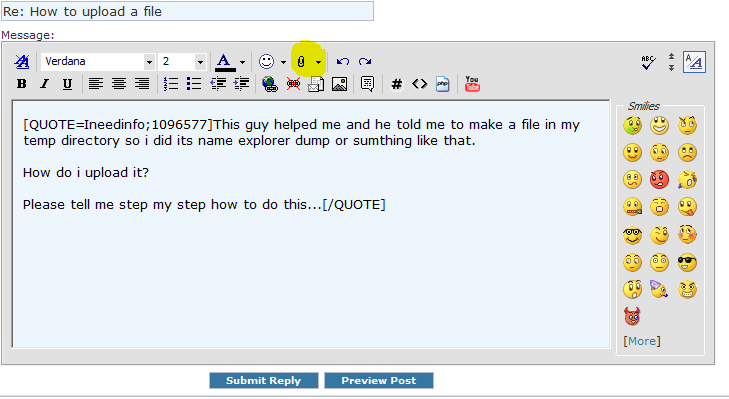
Task: Click the Remove Link icon
Action: point(293,84)
